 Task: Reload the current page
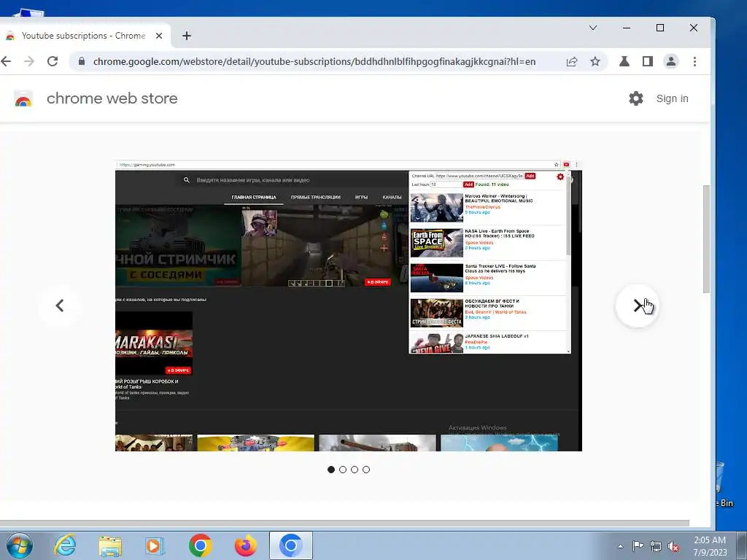[x=53, y=61]
